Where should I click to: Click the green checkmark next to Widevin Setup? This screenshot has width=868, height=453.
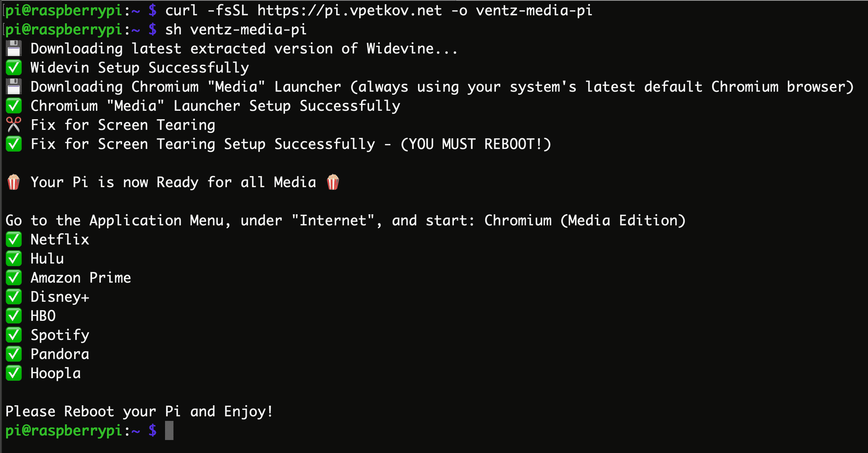point(14,68)
